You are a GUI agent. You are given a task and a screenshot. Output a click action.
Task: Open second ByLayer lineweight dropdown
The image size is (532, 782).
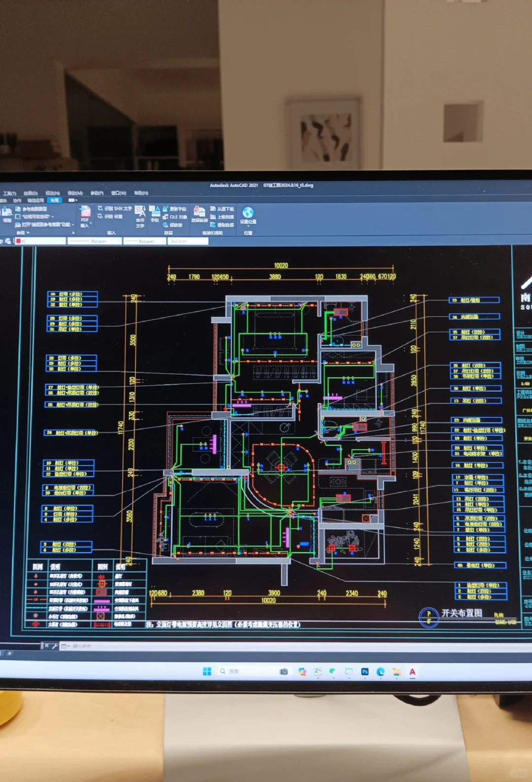coord(145,241)
